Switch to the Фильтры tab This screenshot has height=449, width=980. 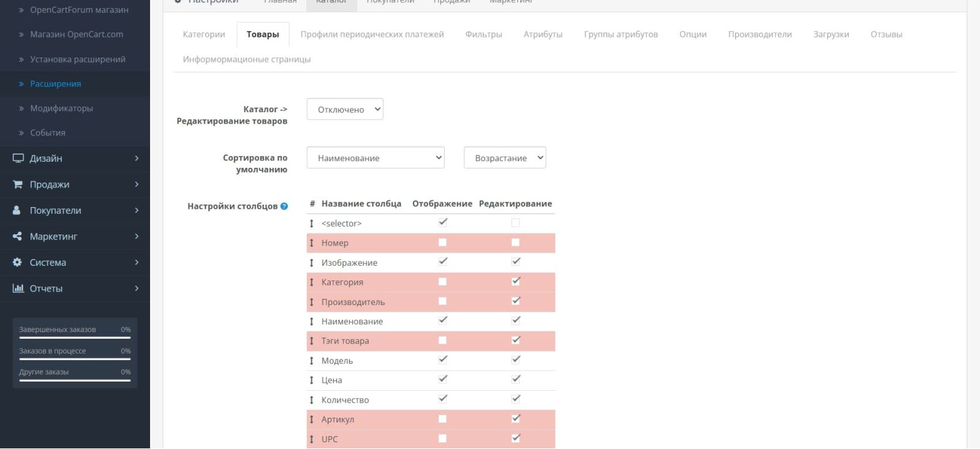click(484, 34)
